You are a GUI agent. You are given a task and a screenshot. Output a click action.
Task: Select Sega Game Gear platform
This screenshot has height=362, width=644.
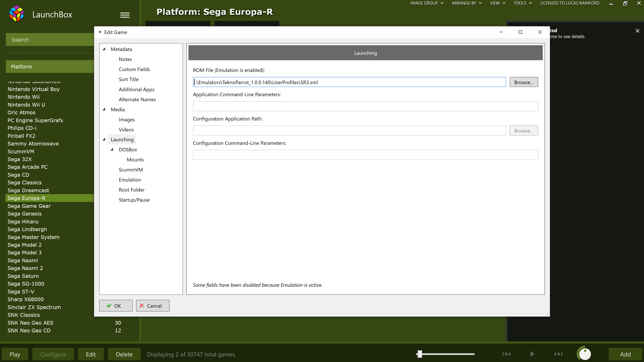tap(29, 206)
